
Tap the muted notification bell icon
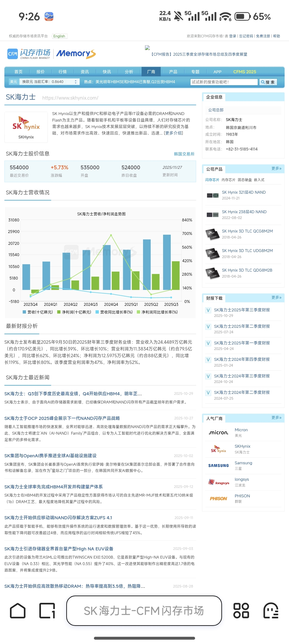178,16
